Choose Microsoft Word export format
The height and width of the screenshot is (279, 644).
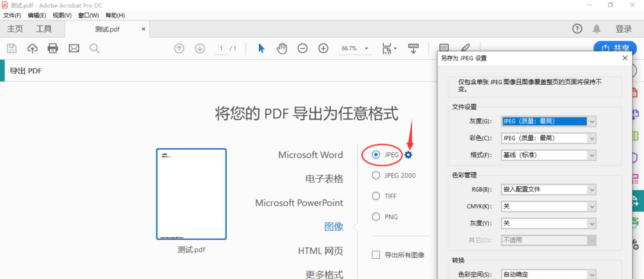[310, 155]
